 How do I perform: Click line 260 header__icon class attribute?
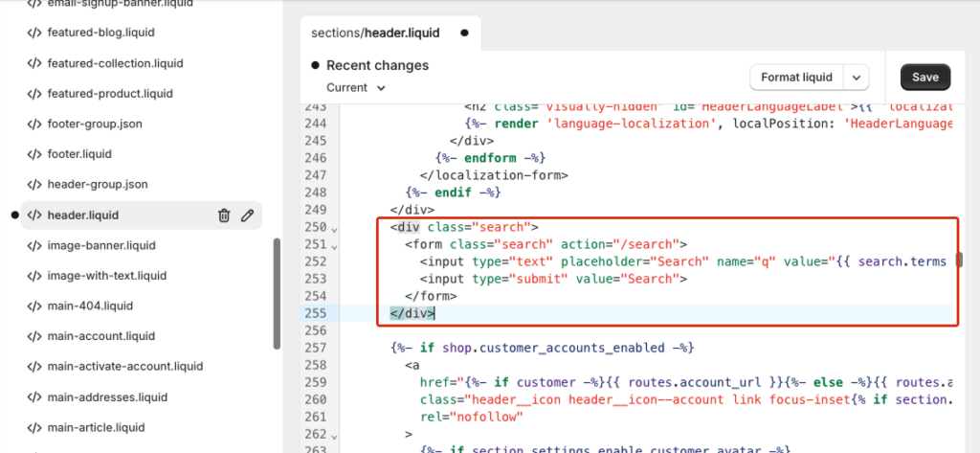coord(685,399)
